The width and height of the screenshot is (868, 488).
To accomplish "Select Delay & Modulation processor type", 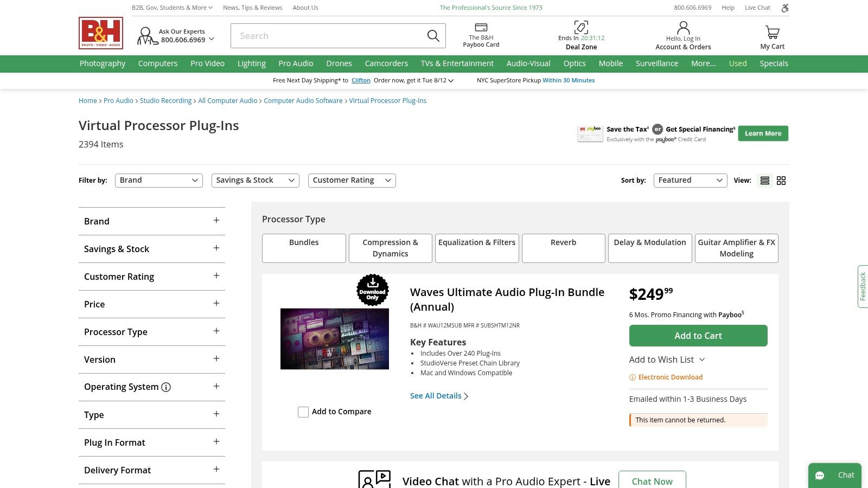I will tap(650, 248).
